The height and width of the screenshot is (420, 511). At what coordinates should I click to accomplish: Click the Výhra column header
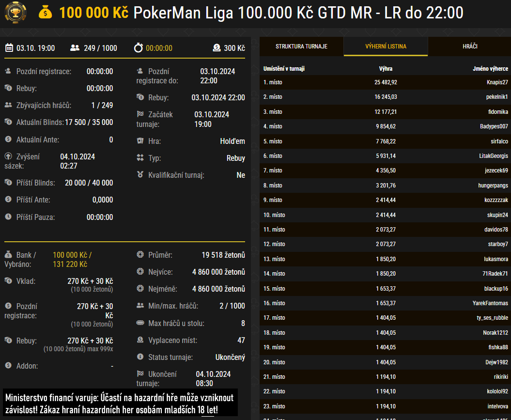(386, 69)
